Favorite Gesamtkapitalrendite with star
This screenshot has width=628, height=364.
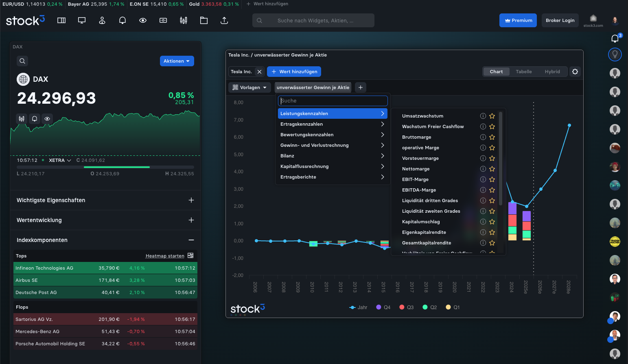click(492, 243)
